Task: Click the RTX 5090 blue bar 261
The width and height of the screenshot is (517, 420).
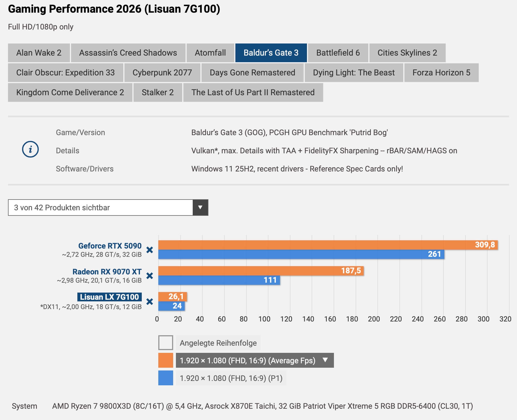Action: (x=301, y=254)
